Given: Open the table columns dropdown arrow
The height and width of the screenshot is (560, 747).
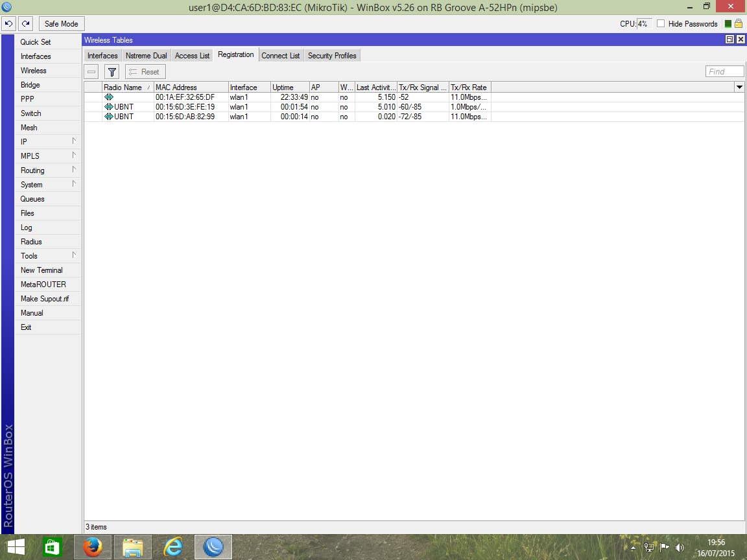Looking at the screenshot, I should (739, 87).
